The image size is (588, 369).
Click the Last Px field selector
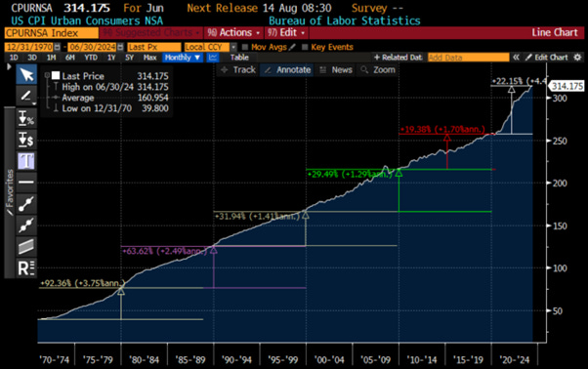click(153, 47)
